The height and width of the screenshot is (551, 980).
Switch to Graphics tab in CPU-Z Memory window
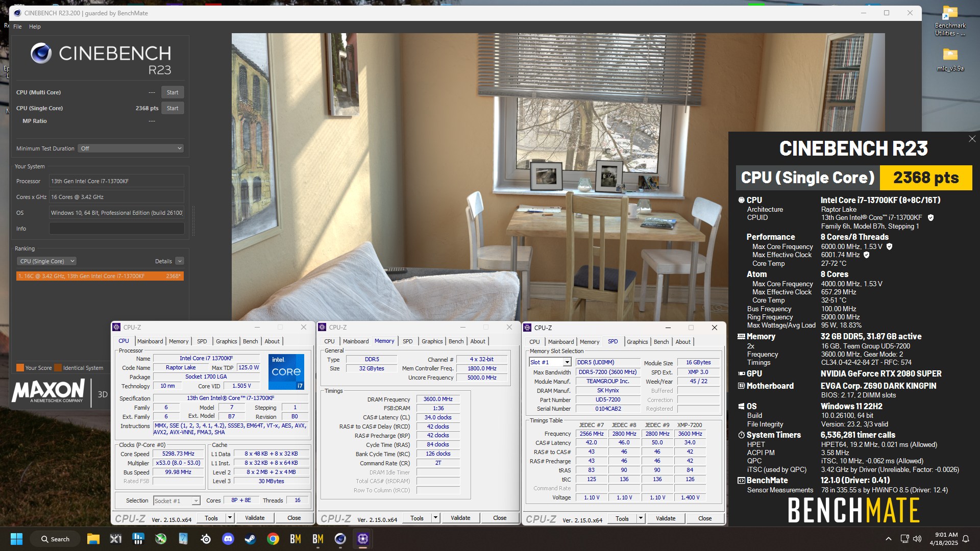coord(432,341)
